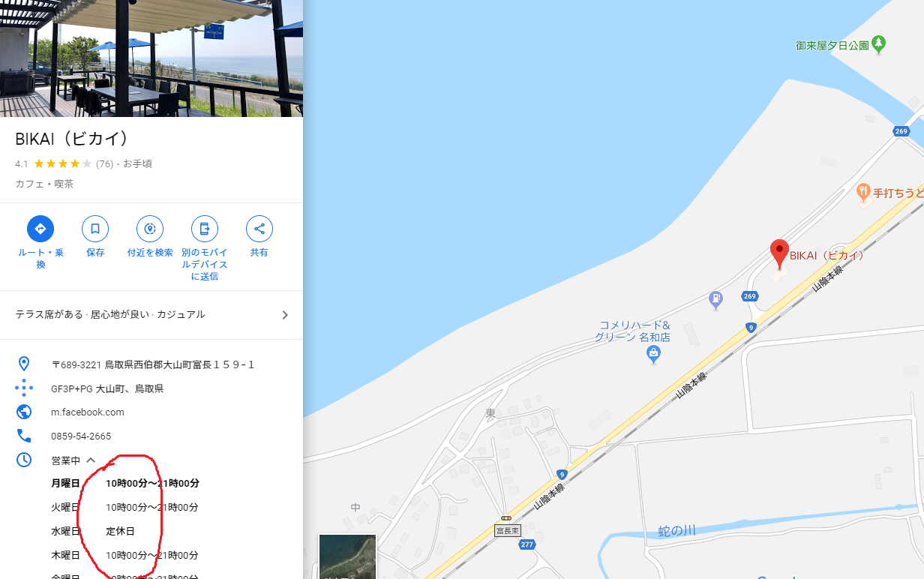924x579 pixels.
Task: Open directions with the ルート・乗換 icon
Action: point(40,228)
